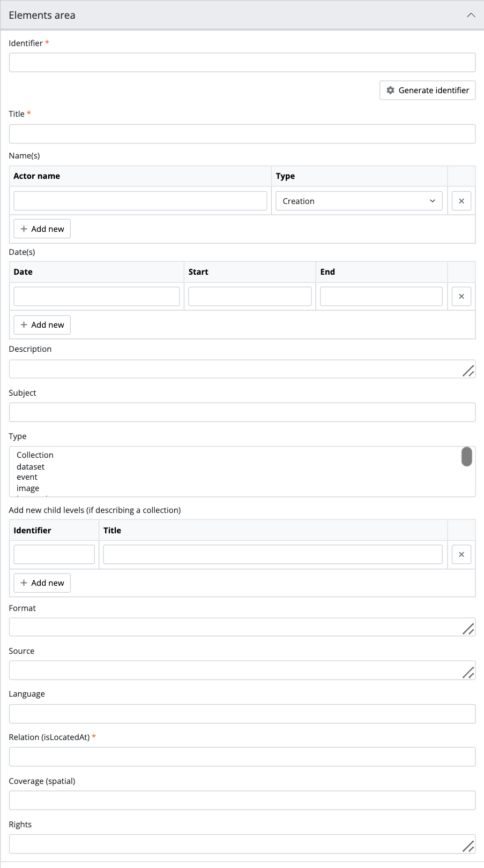Remove the actor name row
Viewport: 484px width, 868px height.
tap(461, 201)
